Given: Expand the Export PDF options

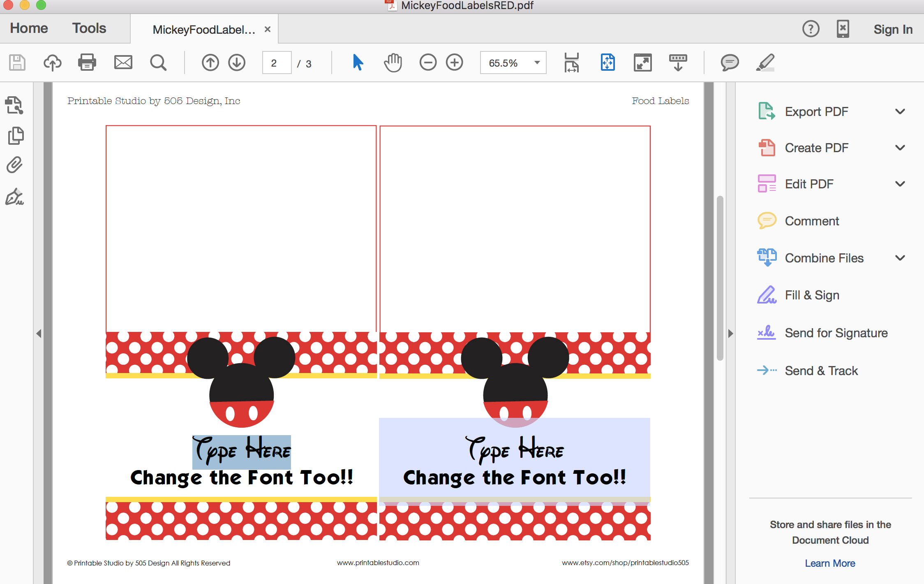Looking at the screenshot, I should (901, 111).
